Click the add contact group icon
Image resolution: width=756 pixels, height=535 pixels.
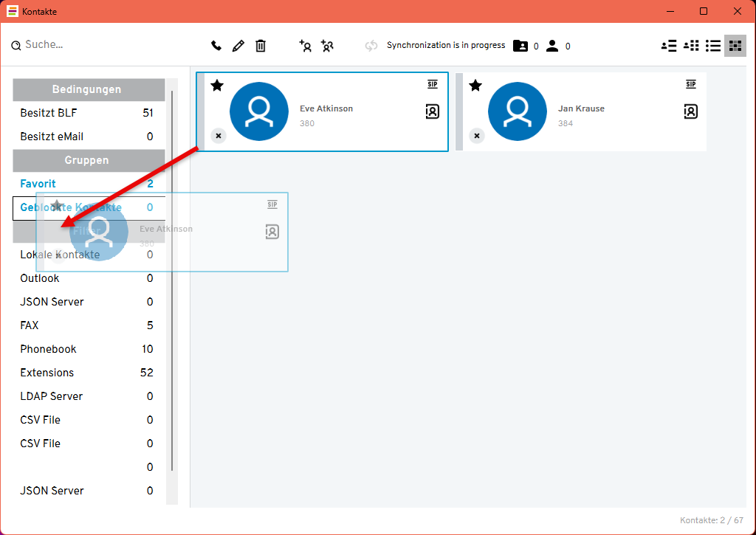point(327,46)
